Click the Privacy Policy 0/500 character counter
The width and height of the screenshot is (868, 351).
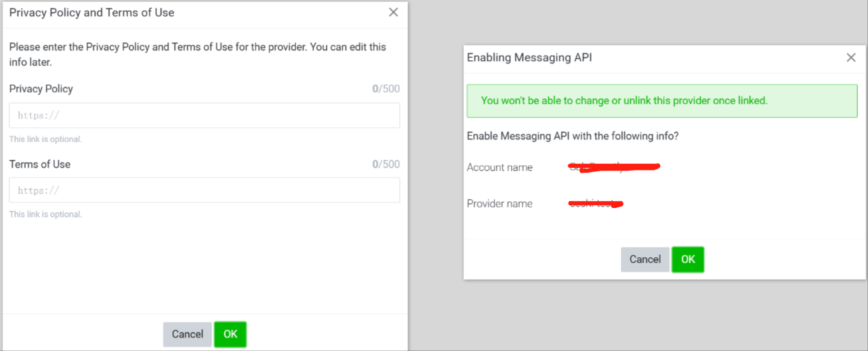pyautogui.click(x=385, y=89)
